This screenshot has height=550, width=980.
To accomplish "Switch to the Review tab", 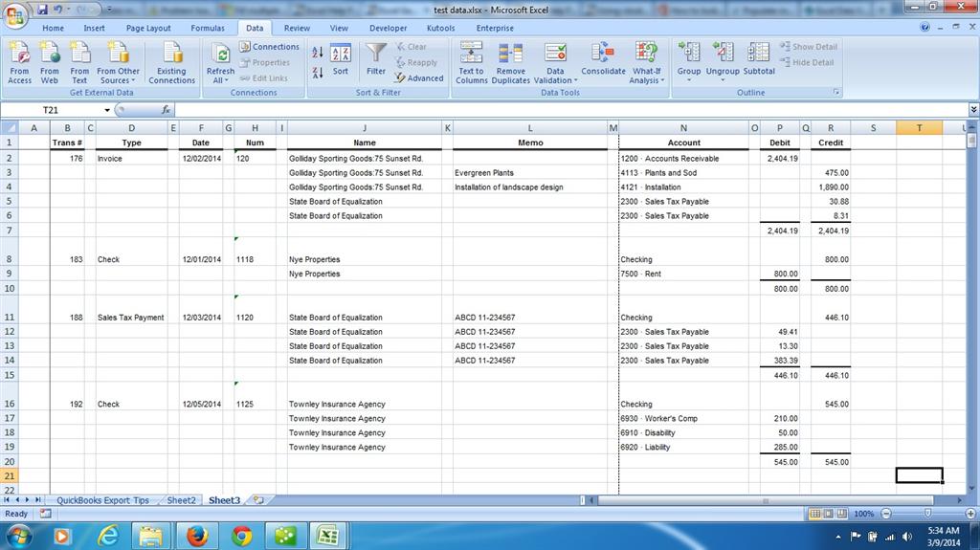I will [x=297, y=28].
